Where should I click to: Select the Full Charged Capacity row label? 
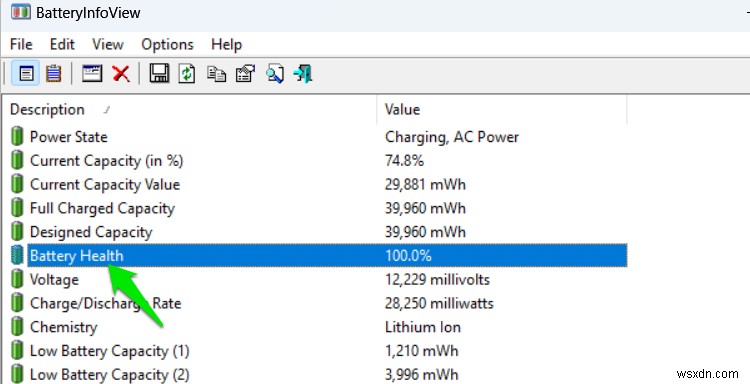[x=102, y=208]
